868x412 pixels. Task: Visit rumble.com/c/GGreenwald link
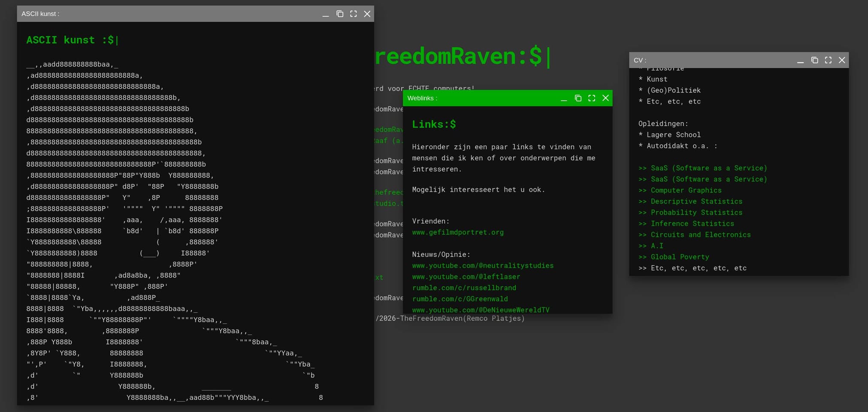click(x=460, y=299)
